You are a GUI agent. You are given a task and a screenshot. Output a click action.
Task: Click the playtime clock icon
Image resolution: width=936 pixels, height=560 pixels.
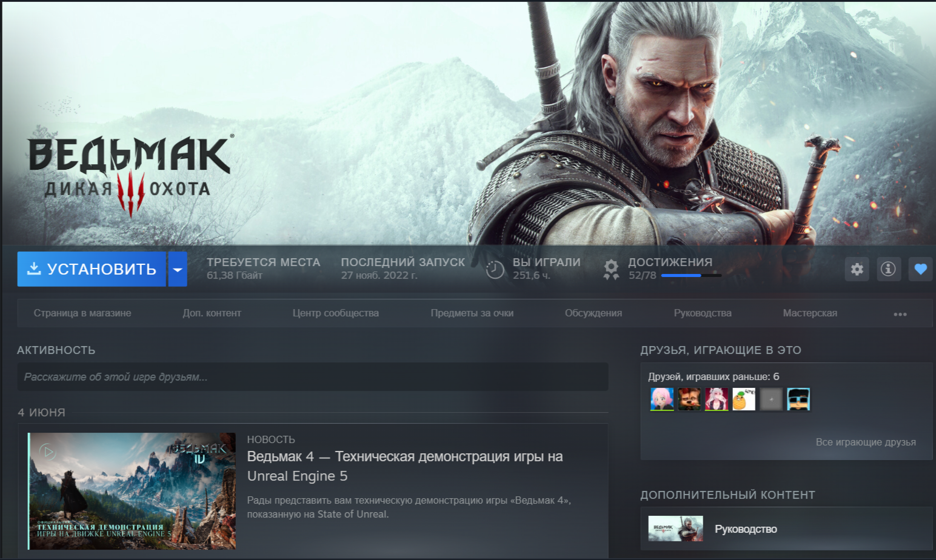point(495,270)
